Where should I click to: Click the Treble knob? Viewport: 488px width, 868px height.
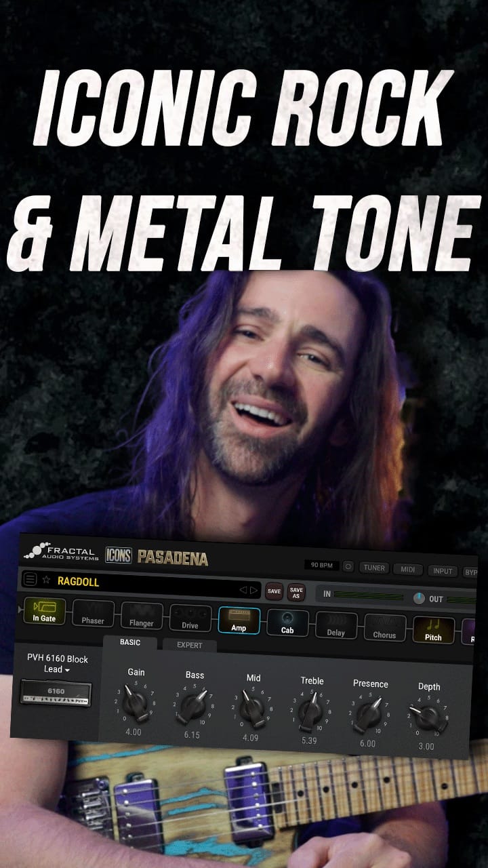tap(311, 713)
